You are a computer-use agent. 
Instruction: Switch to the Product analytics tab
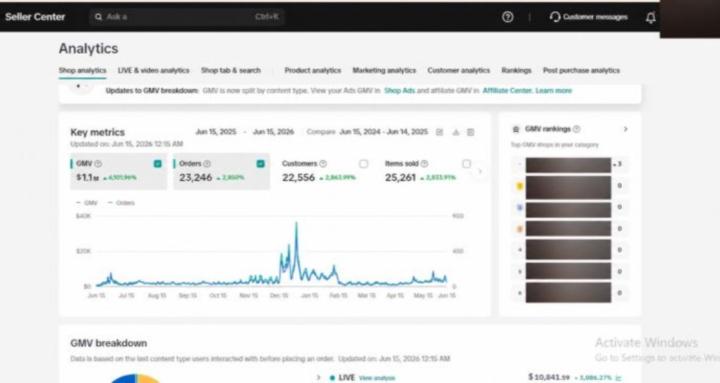(313, 70)
